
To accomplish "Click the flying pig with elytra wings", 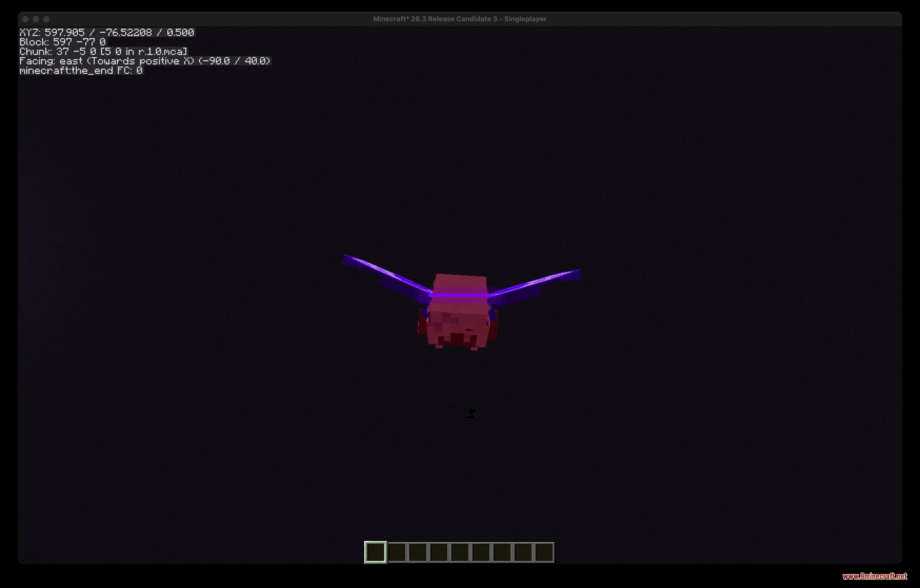I will tap(461, 302).
